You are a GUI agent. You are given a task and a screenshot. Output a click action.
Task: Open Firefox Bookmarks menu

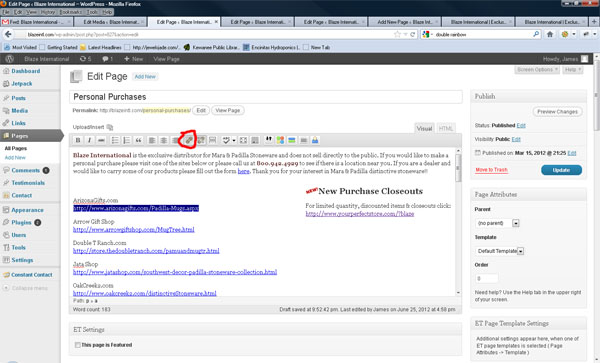[70, 12]
